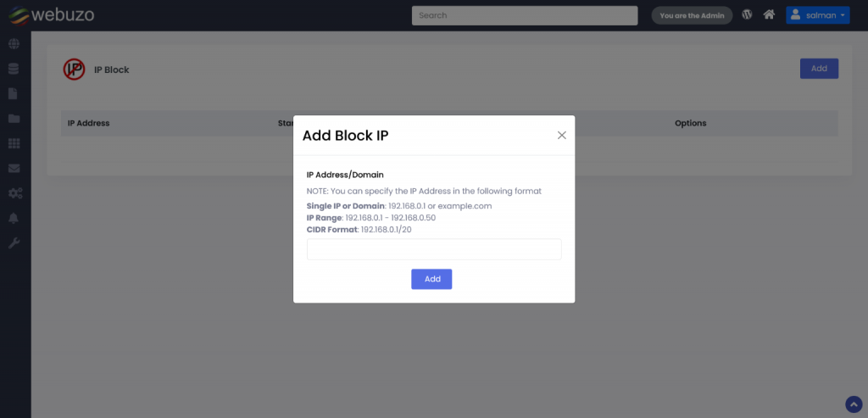Open the envelope email sidebar icon
868x418 pixels.
click(14, 169)
